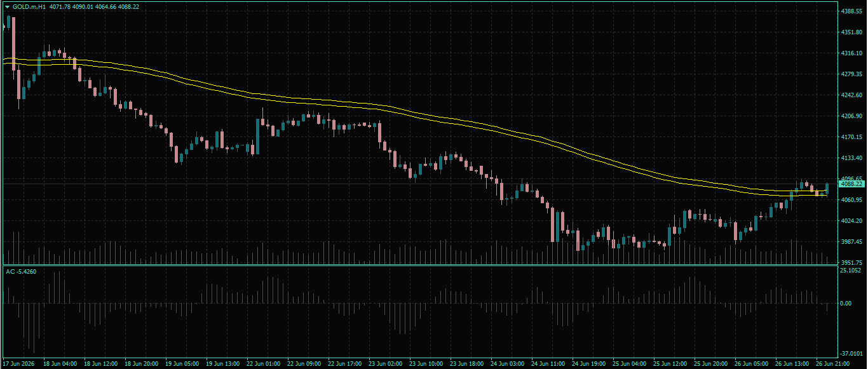The height and width of the screenshot is (369, 868).
Task: Click the 4388.55 price scale label
Action: coord(850,11)
